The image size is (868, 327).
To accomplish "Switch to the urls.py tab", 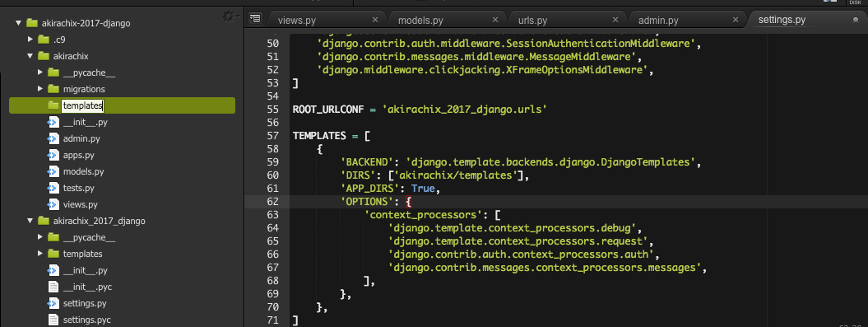I will tap(532, 21).
